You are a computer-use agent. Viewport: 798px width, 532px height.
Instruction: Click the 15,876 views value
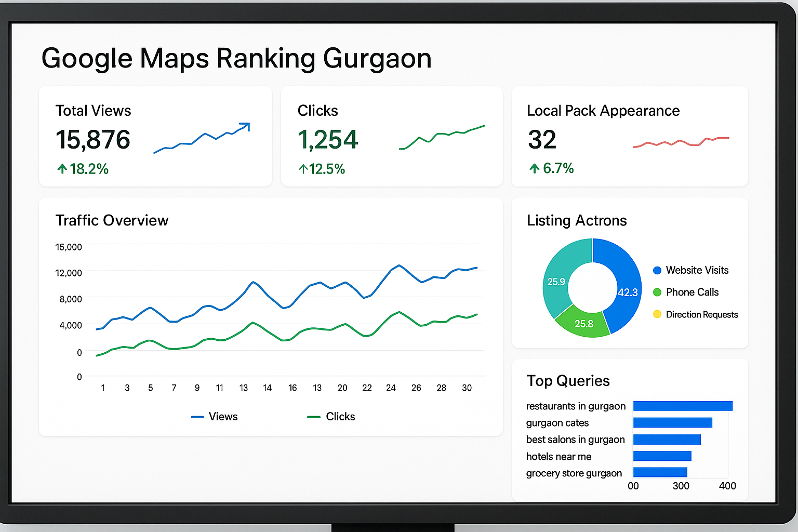point(93,139)
